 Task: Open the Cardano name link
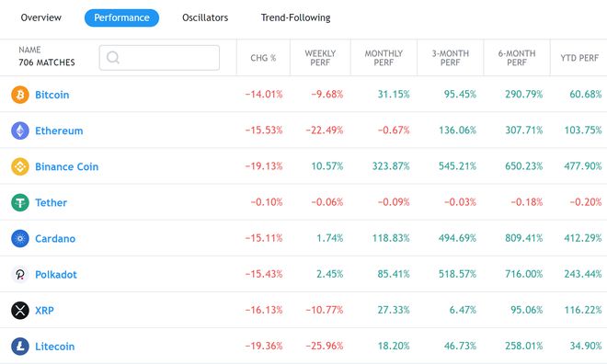click(x=55, y=239)
